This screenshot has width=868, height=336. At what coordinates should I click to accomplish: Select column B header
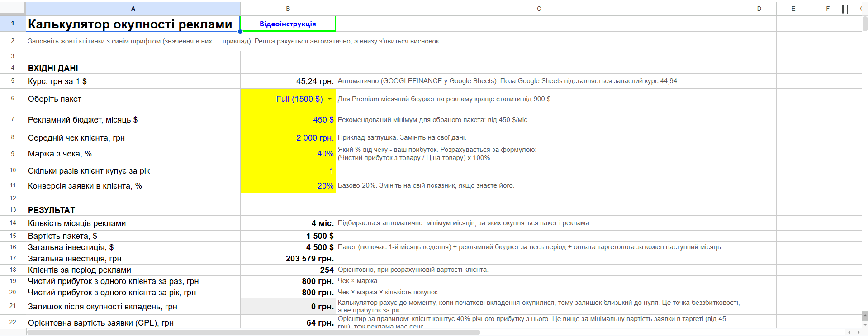tap(288, 9)
